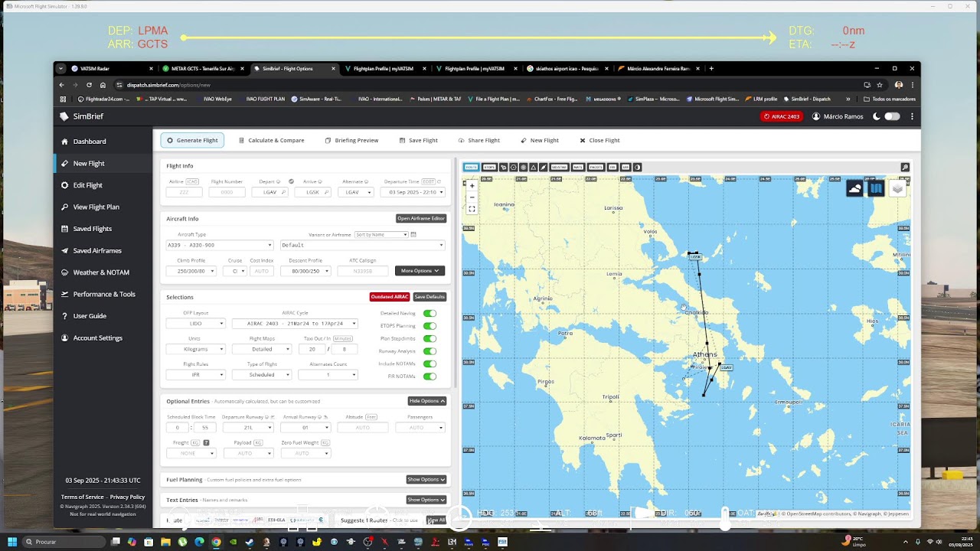Click Save Flight in the toolbar

point(418,140)
